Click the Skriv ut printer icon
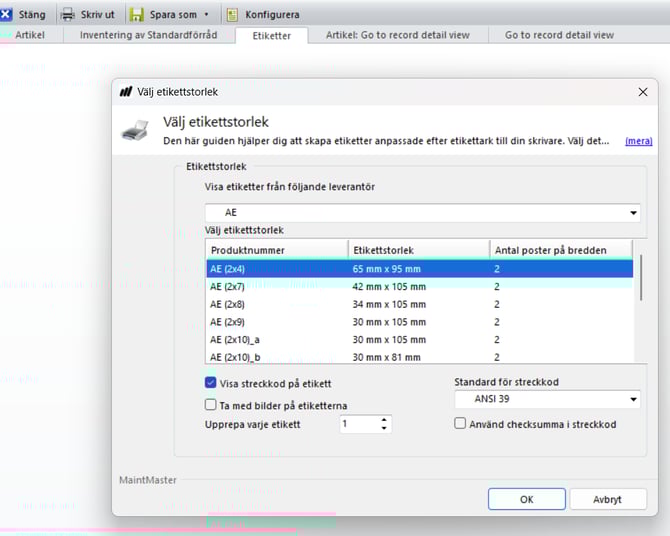The height and width of the screenshot is (536, 670). pos(68,15)
